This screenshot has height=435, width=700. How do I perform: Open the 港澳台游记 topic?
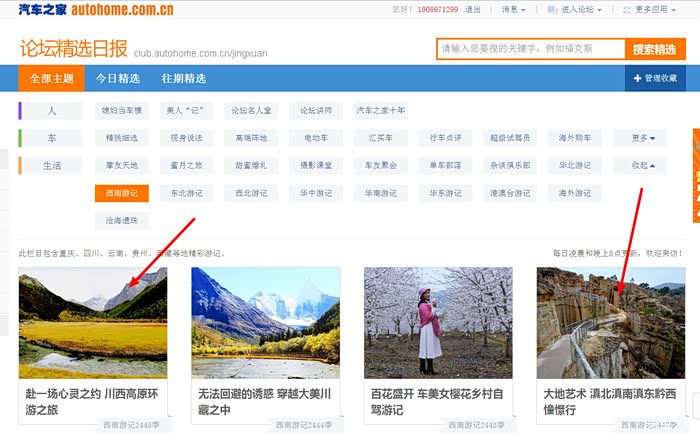(x=510, y=193)
